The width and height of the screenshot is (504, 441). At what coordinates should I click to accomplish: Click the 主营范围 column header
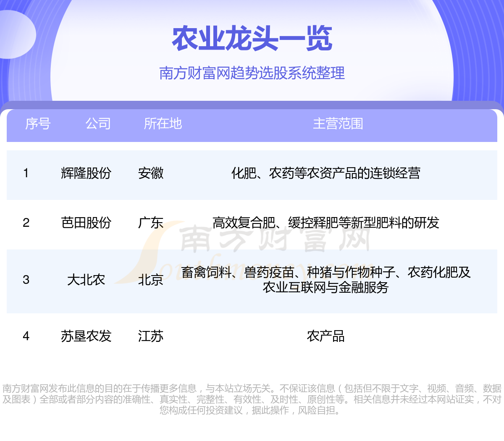tap(338, 123)
